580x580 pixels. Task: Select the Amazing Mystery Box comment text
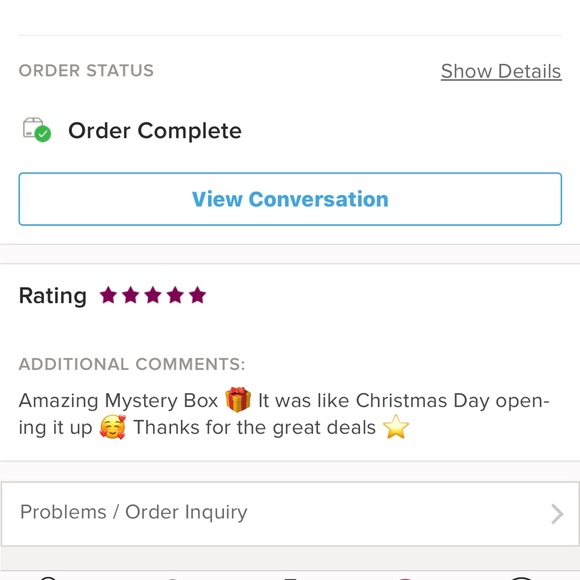[118, 400]
